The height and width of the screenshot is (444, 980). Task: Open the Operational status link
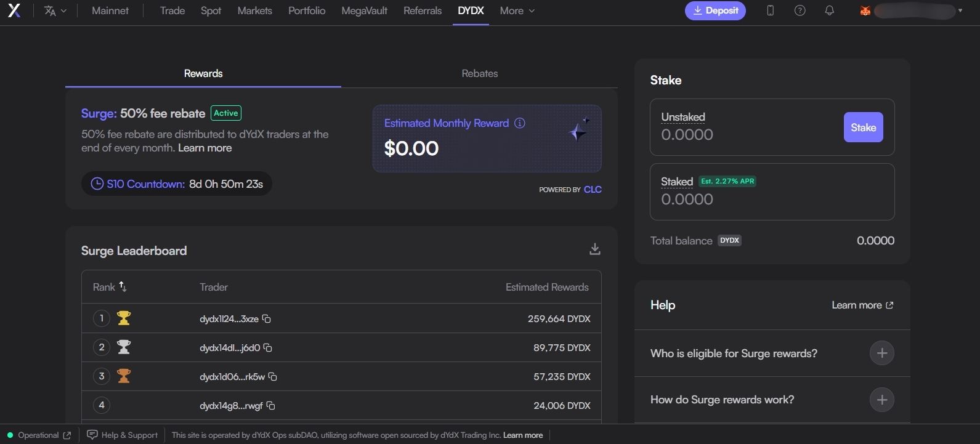point(39,435)
